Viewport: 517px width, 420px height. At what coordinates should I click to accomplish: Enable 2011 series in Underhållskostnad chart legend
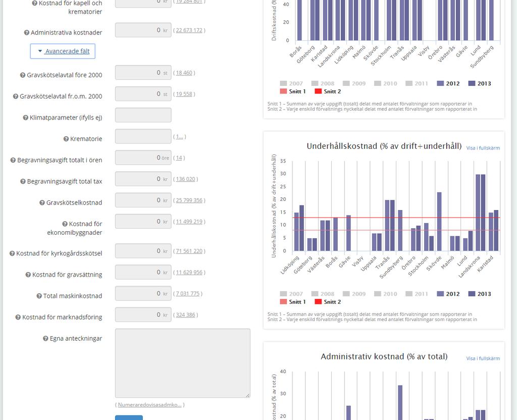[417, 294]
